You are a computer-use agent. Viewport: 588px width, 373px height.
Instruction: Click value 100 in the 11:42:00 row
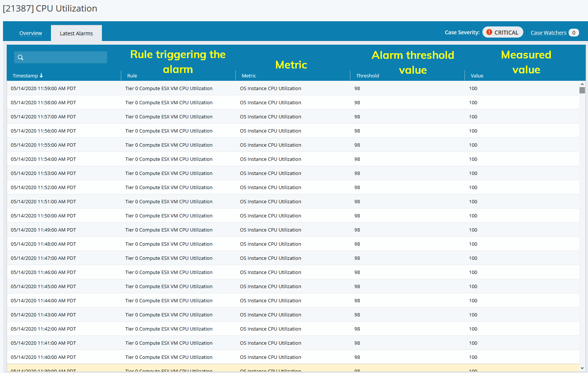click(x=473, y=329)
